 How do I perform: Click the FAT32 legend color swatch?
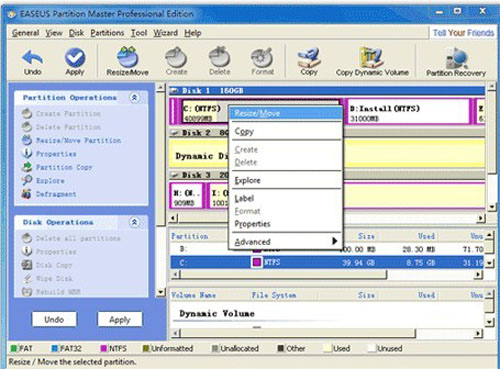[55, 348]
